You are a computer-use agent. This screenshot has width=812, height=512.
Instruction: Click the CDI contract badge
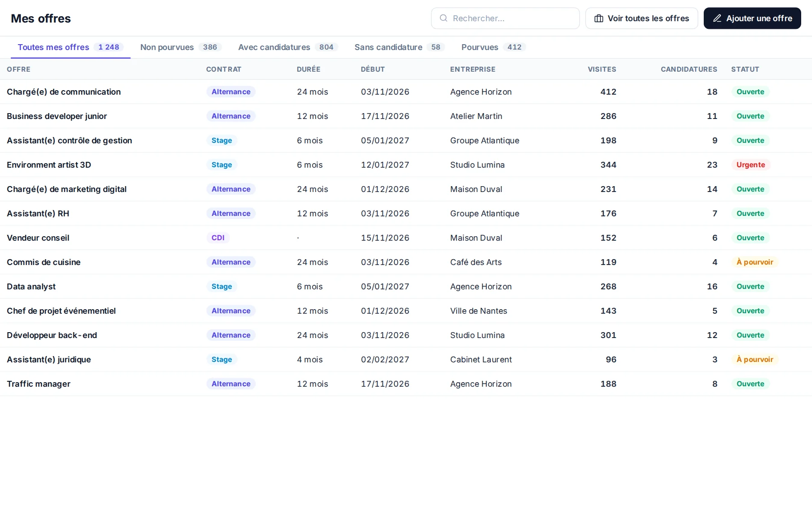(x=218, y=238)
